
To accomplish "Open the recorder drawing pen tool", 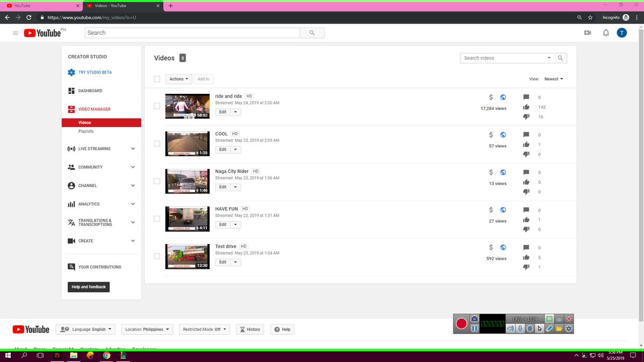I will (549, 328).
